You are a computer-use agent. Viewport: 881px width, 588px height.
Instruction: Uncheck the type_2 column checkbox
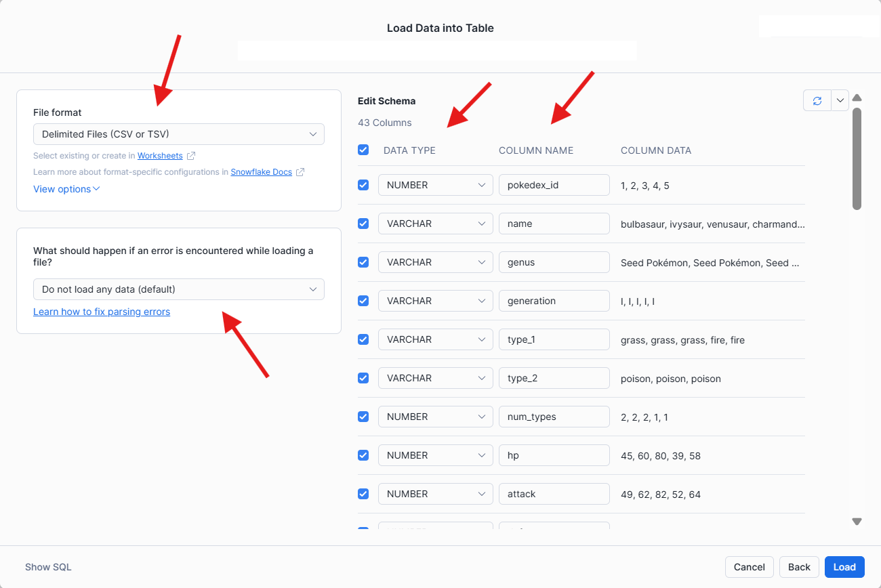pos(363,377)
